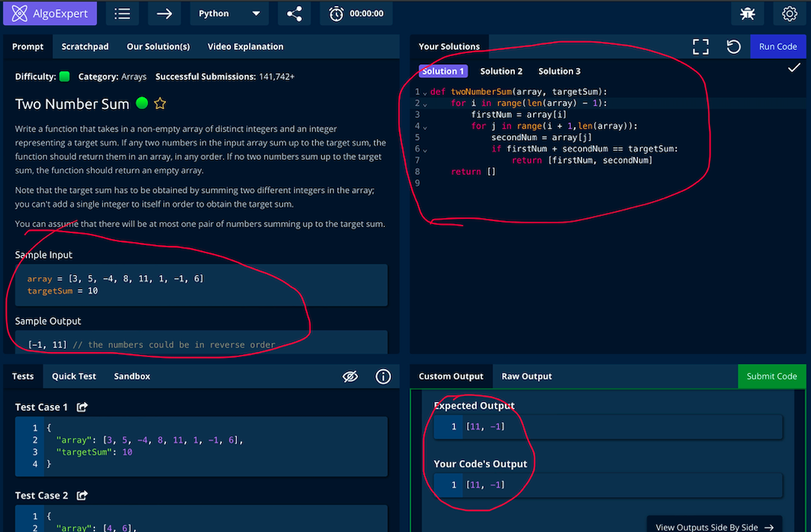Export Test Case 1 via arrow icon
The height and width of the screenshot is (532, 811).
pyautogui.click(x=81, y=407)
